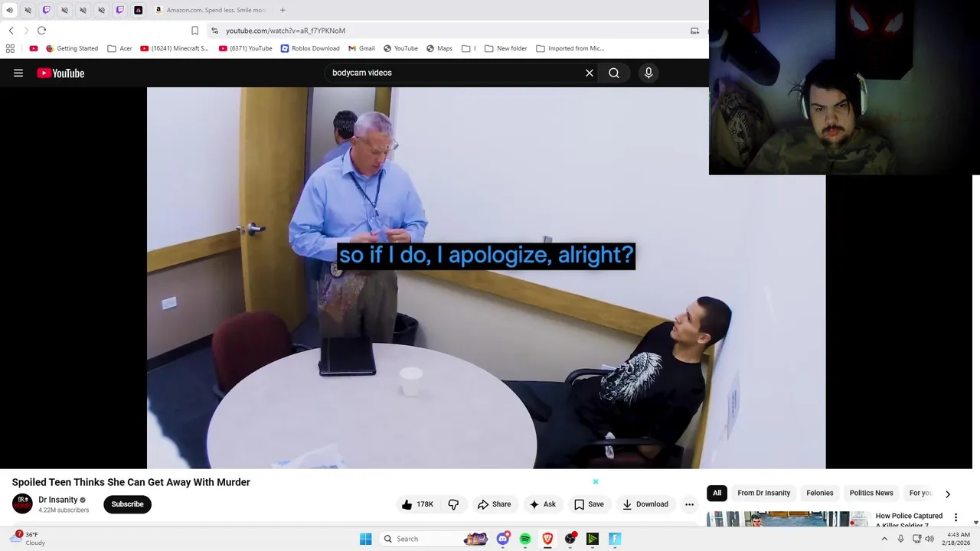The width and height of the screenshot is (980, 551).
Task: Open the weather widget showing 36°F Cloudy
Action: click(29, 539)
